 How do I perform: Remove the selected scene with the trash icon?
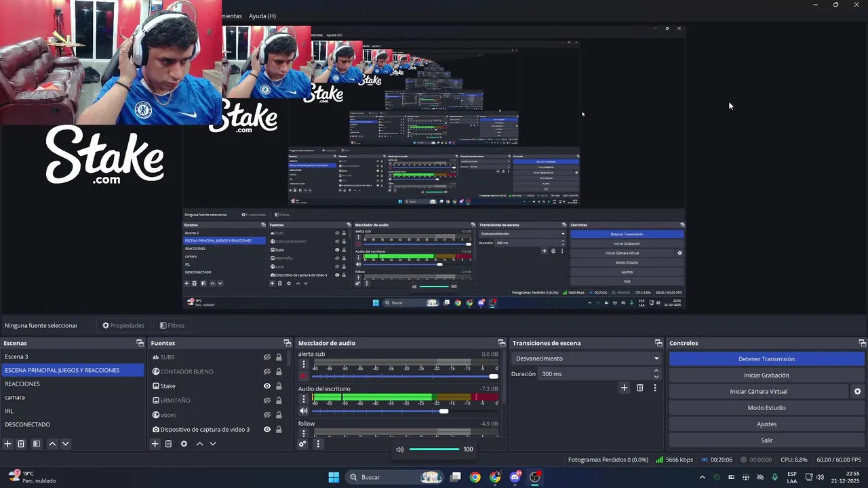pyautogui.click(x=21, y=444)
